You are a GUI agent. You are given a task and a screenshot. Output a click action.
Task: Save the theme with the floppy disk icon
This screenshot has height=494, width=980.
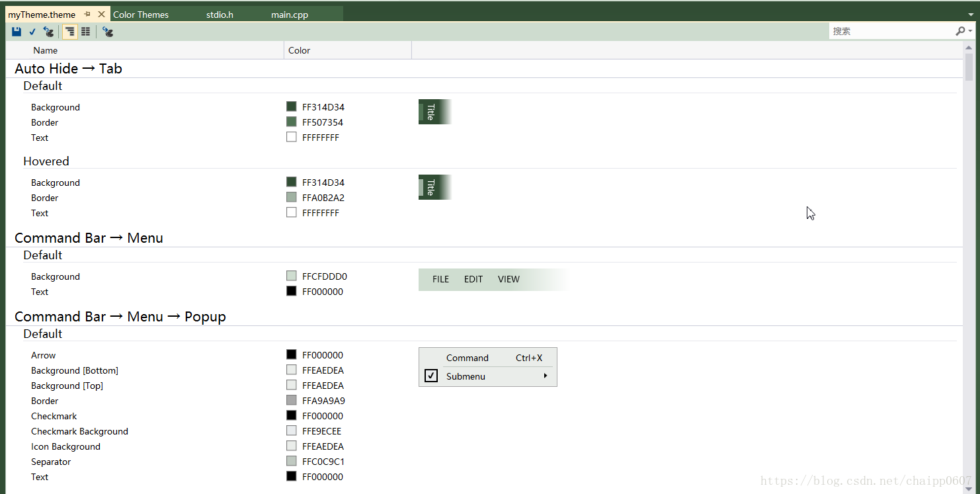17,32
